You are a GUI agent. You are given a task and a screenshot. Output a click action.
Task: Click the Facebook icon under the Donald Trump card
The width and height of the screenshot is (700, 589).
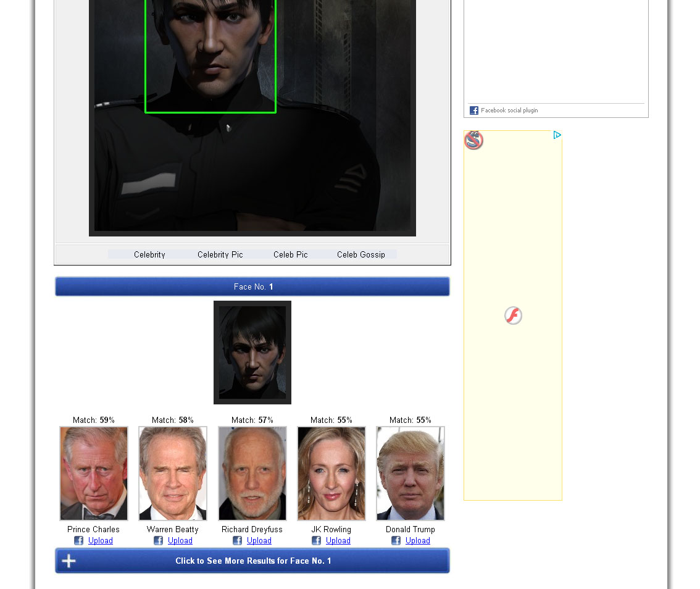(396, 540)
